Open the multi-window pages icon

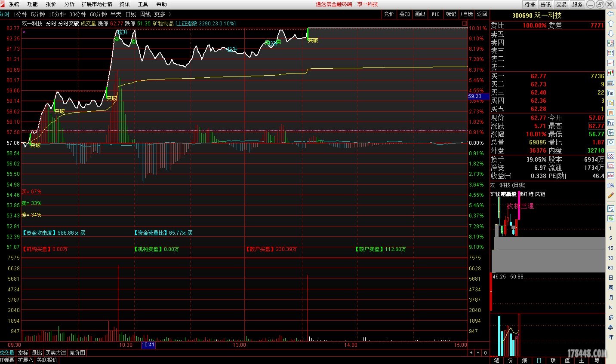[610, 83]
